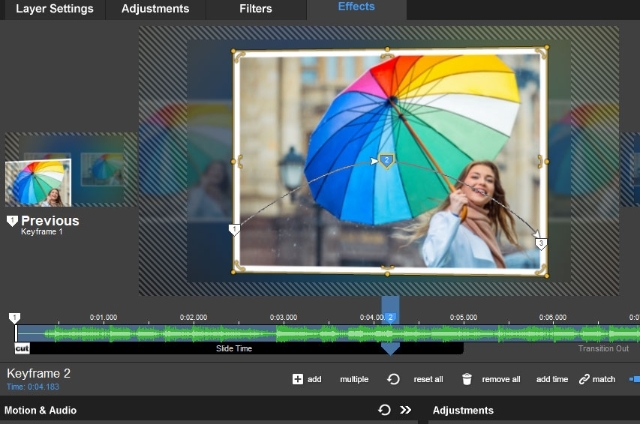Click the reset all circular arrow icon
The image size is (640, 424).
394,379
